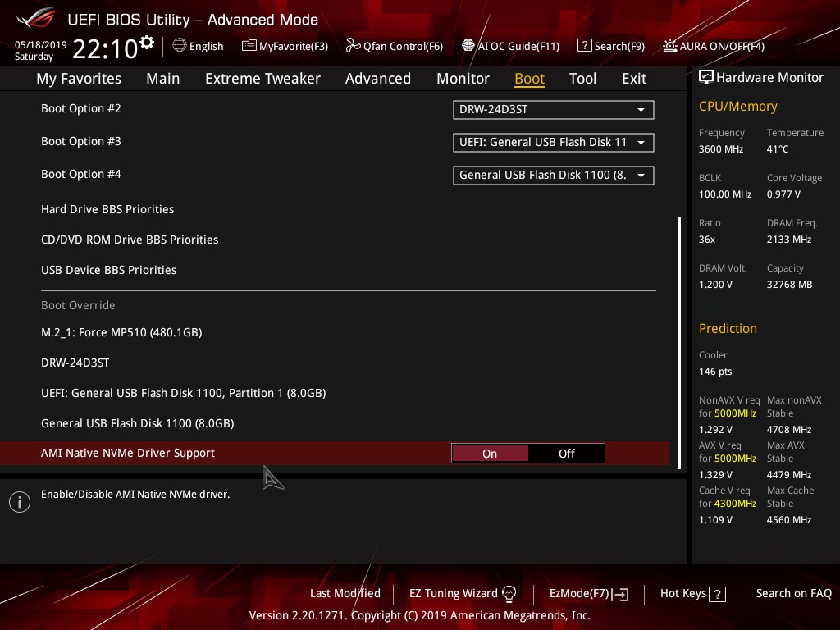This screenshot has width=840, height=630.
Task: Click the 32768 MB capacity value
Action: [x=789, y=285]
